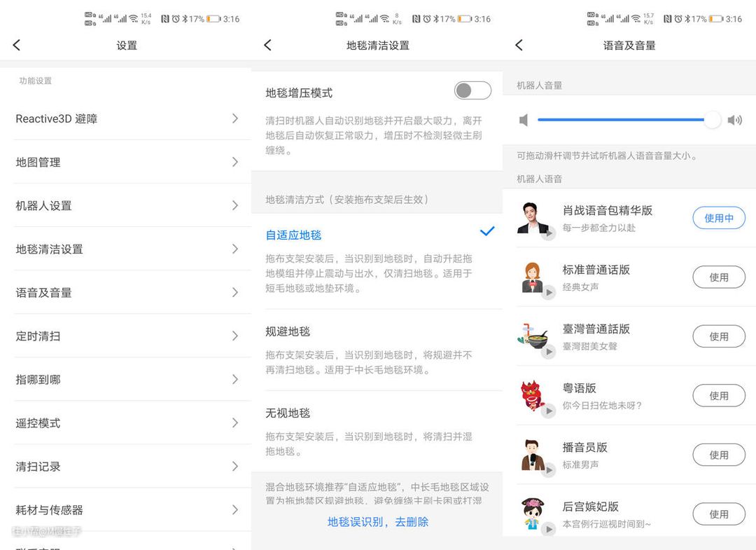Screen dimensions: 756x550
Task: Enable the 地毯增压模式 switch
Action: click(472, 90)
